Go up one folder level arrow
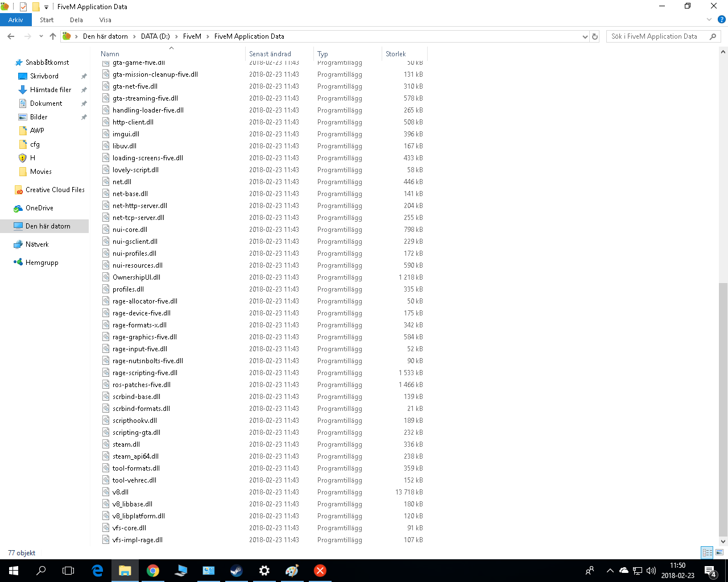The width and height of the screenshot is (728, 582). (53, 36)
